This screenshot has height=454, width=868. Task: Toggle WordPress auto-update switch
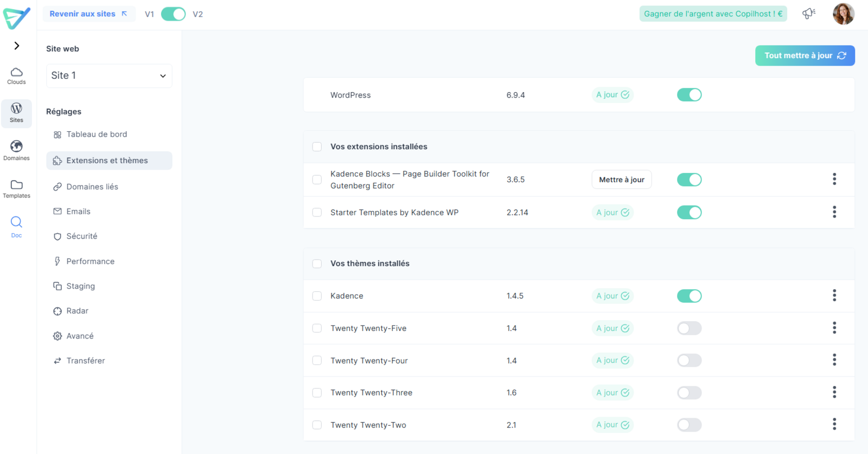coord(689,95)
